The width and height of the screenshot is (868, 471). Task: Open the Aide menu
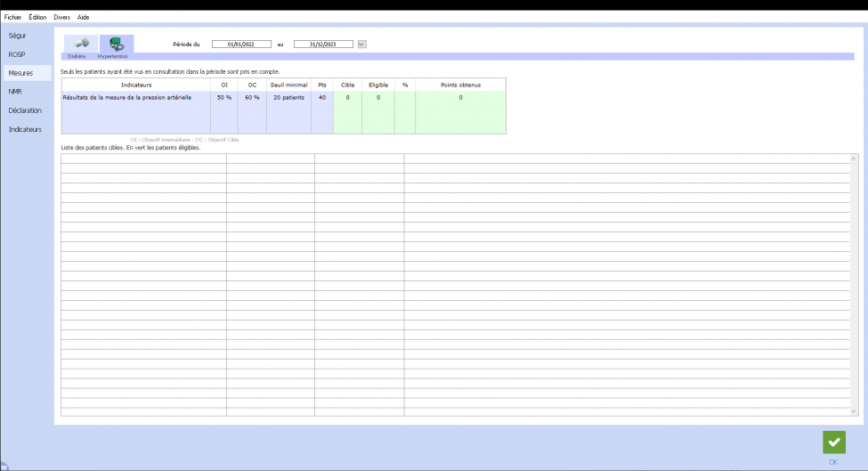tap(83, 17)
